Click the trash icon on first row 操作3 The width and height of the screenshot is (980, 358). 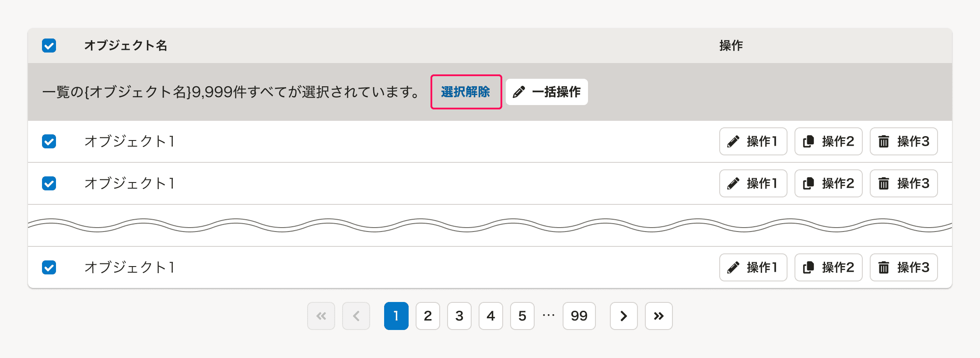pos(885,141)
